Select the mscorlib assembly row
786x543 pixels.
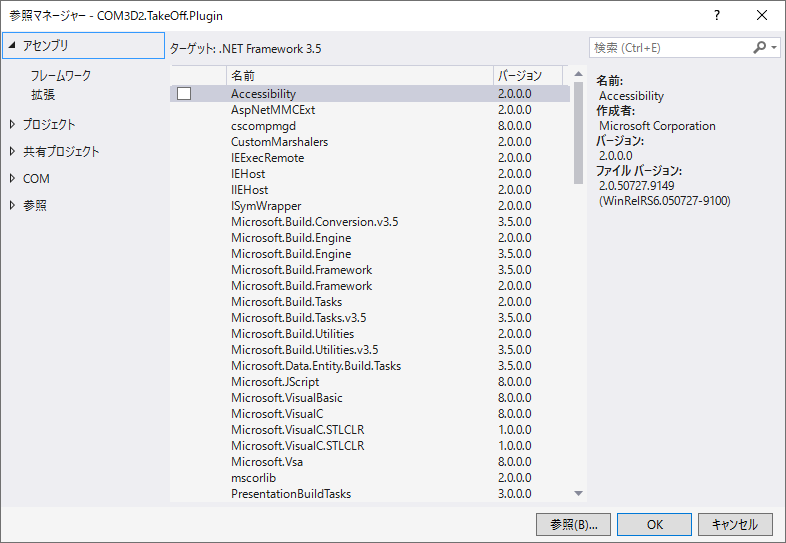pos(253,477)
